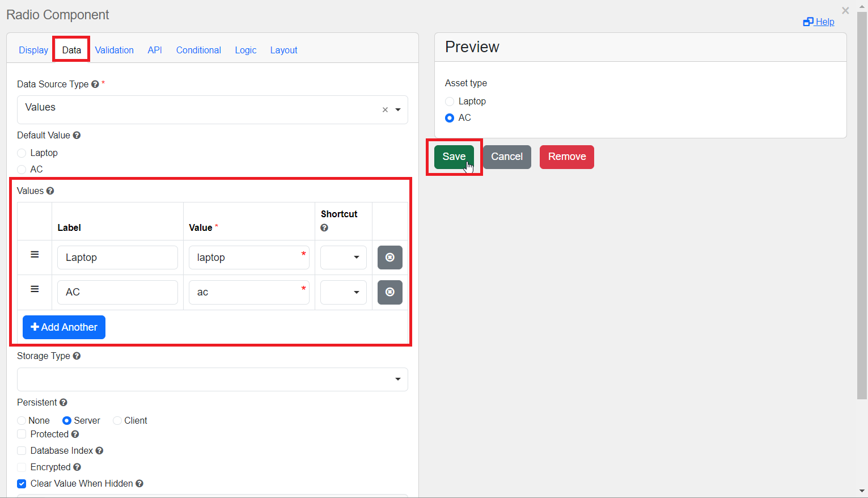This screenshot has height=498, width=868.
Task: Save the radio component
Action: (x=454, y=157)
